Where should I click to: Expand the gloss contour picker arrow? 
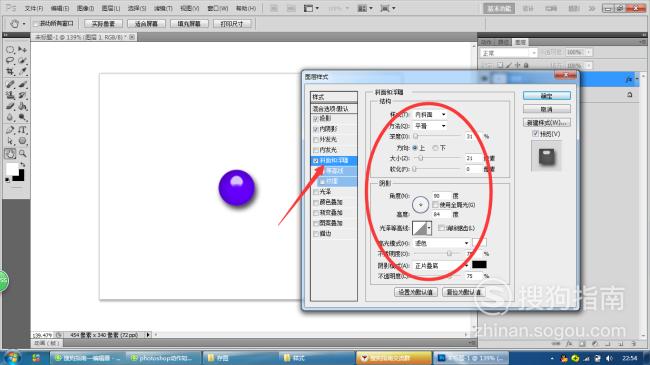point(429,228)
